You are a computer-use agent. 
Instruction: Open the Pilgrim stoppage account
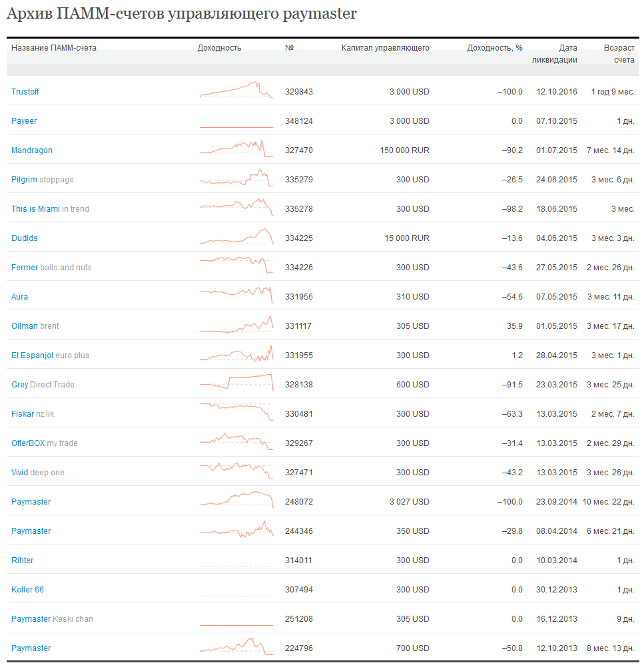coord(25,180)
